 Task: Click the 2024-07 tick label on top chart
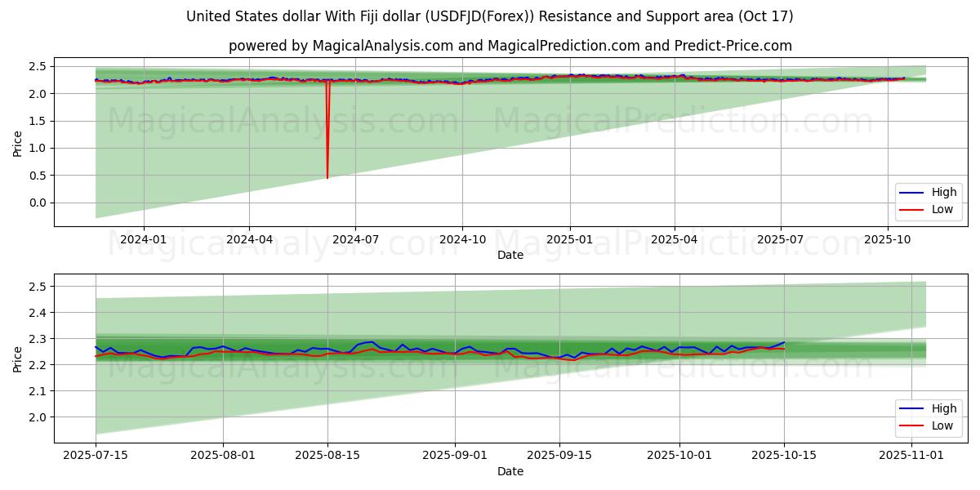[355, 239]
